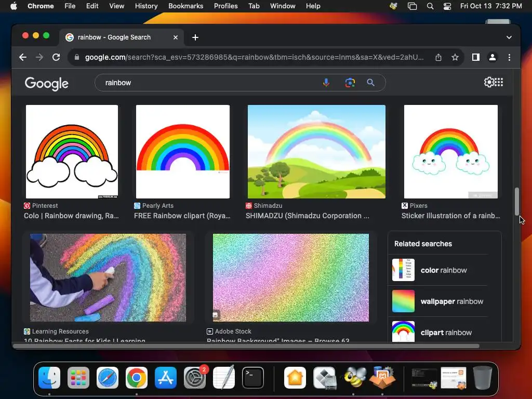Open the History menu
This screenshot has width=532, height=399.
[x=146, y=6]
